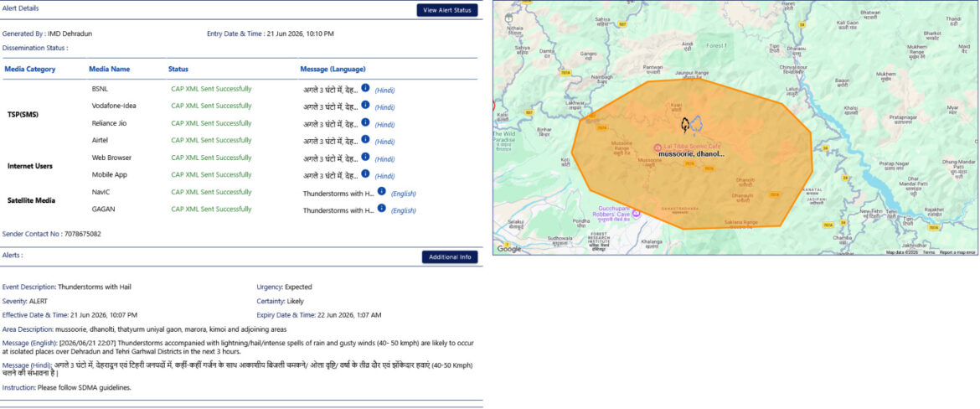
Task: Click the (English) language link for NavIC
Action: 403,194
